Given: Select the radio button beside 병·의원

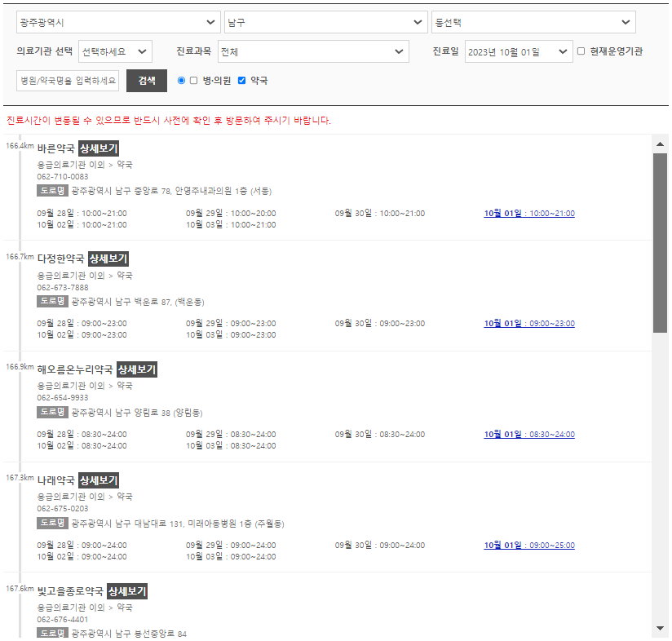Looking at the screenshot, I should [181, 81].
